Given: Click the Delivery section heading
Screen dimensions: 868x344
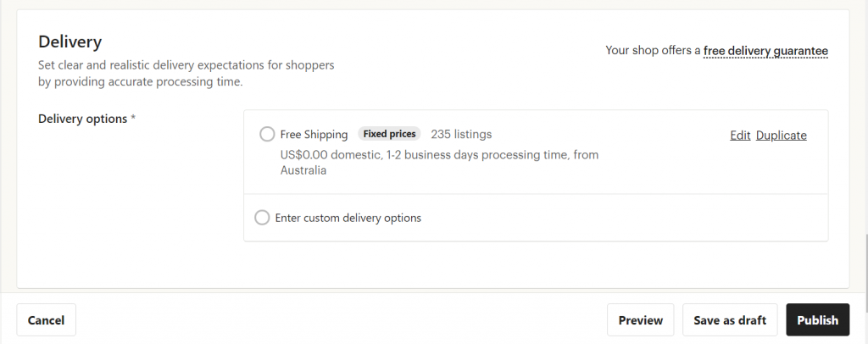Looking at the screenshot, I should [x=70, y=42].
